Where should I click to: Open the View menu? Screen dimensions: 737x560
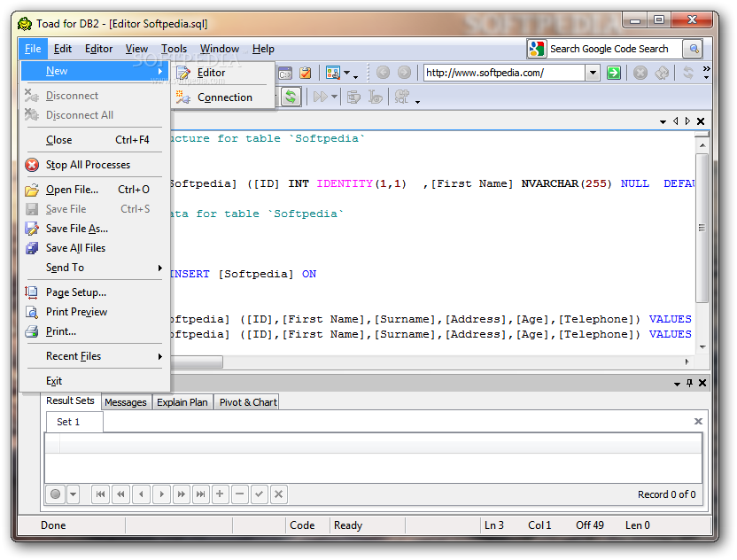(x=136, y=49)
